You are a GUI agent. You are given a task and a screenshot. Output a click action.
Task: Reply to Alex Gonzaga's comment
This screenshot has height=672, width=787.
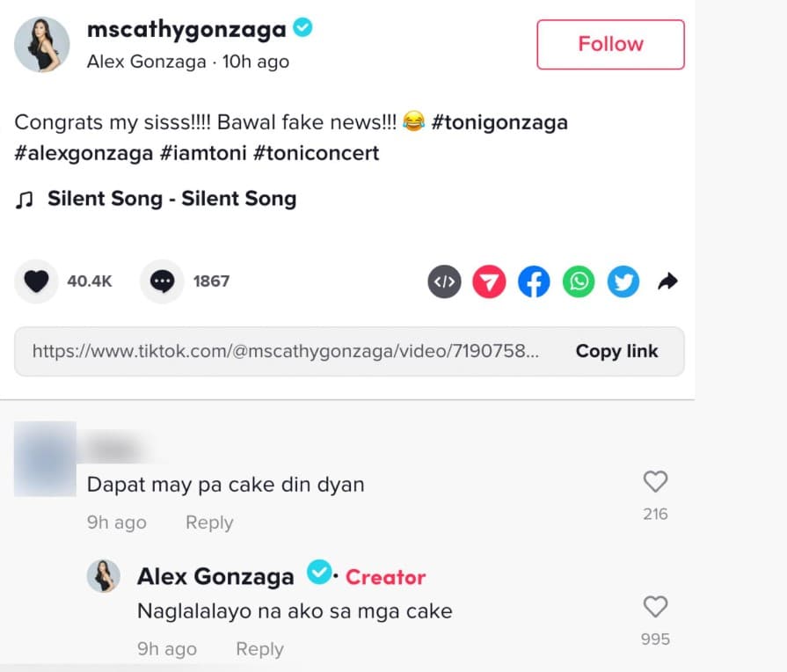pos(259,649)
